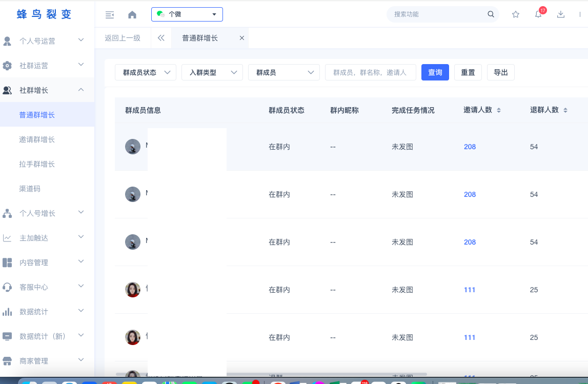Click the search magnifier icon

(x=491, y=14)
